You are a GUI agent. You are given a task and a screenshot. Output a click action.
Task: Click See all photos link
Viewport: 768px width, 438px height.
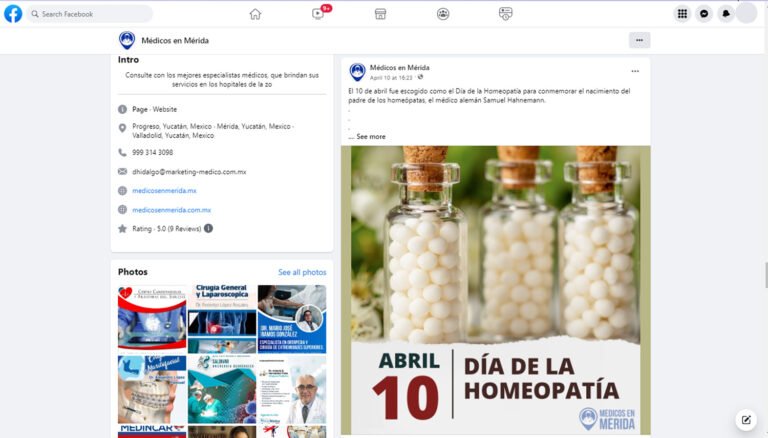click(302, 272)
